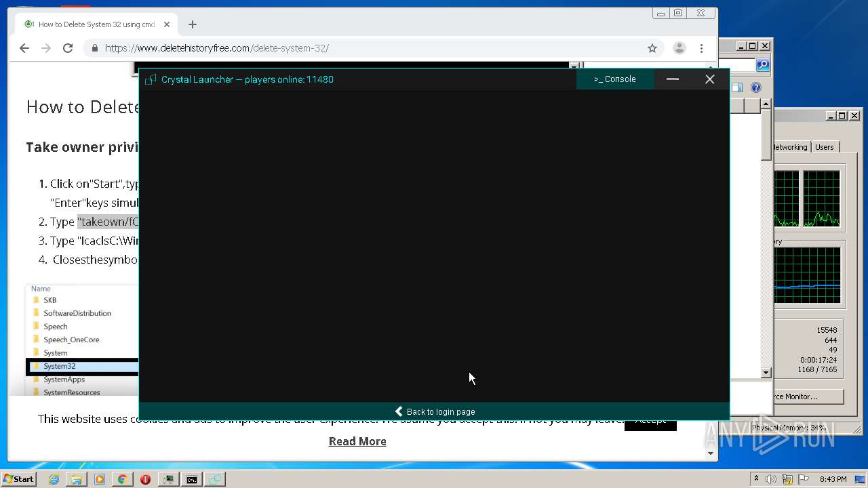Open Resource Monitor from Task Manager

tap(810, 396)
